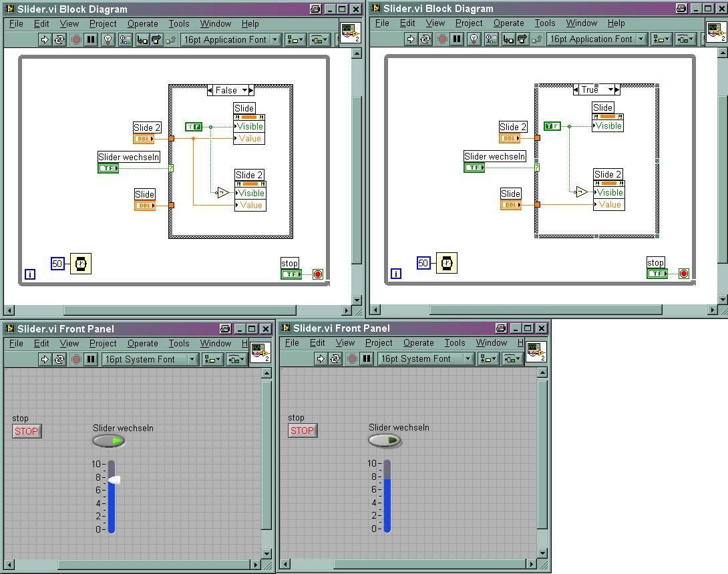Abort execution in right block diagram toolbar
Viewport: 728px width, 574px height.
click(442, 39)
